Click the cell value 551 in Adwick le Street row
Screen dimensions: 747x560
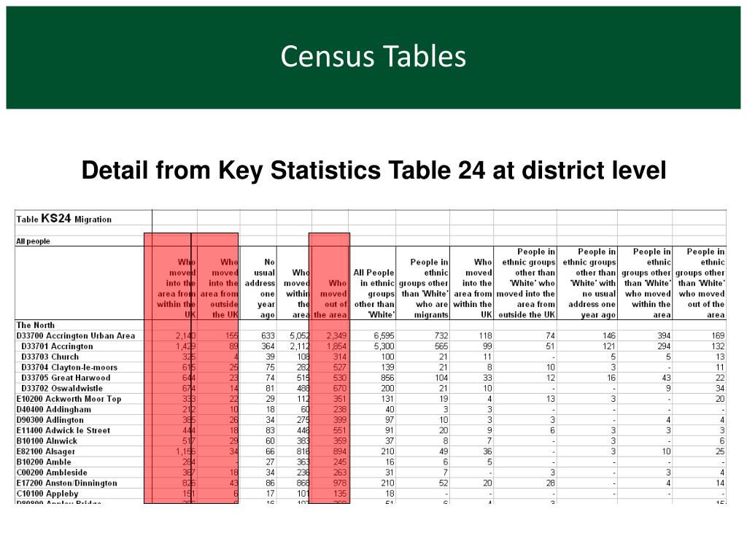(340, 430)
